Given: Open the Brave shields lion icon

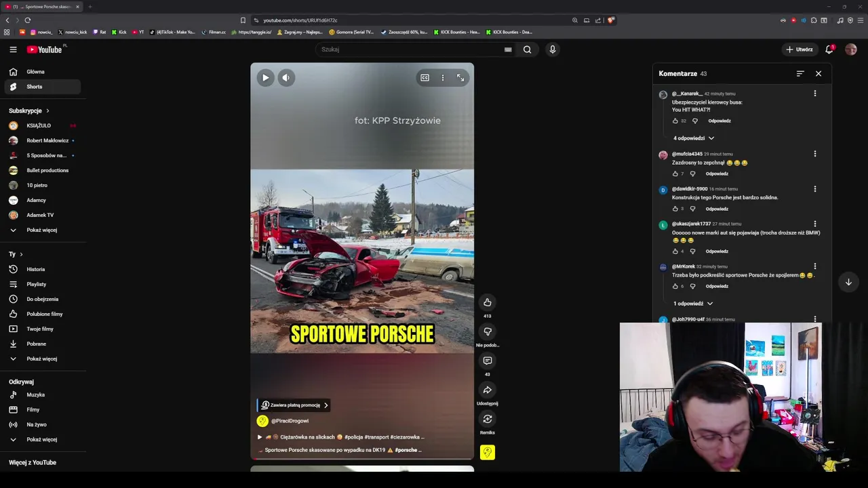Looking at the screenshot, I should pyautogui.click(x=611, y=20).
